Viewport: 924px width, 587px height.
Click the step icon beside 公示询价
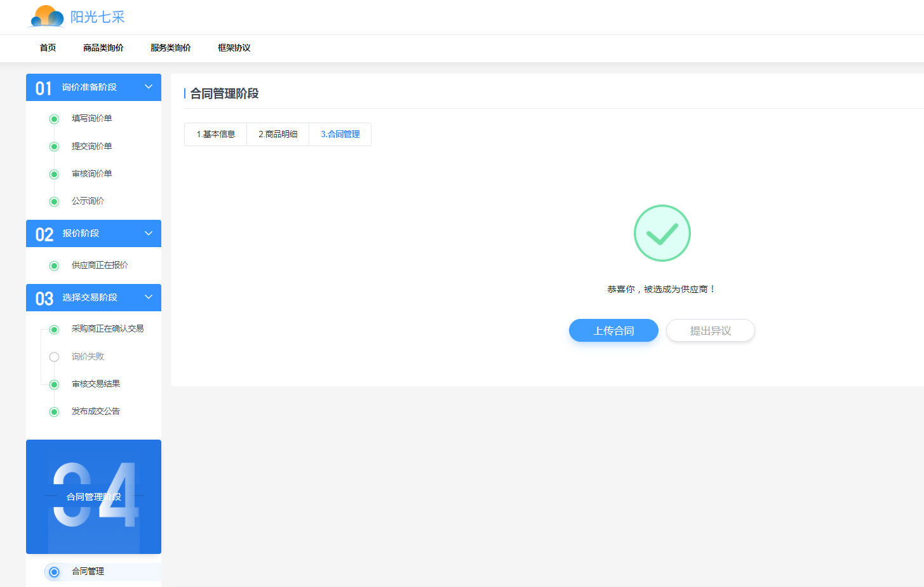click(x=54, y=201)
